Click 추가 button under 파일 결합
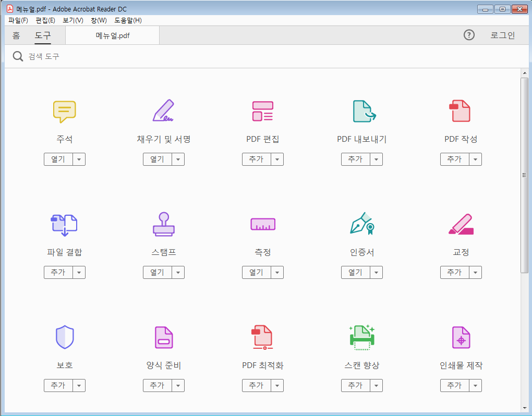The height and width of the screenshot is (416, 532). (x=58, y=273)
